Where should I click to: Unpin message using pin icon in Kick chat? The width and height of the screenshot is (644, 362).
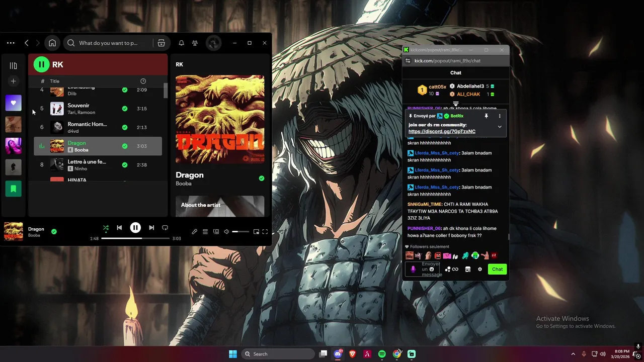point(486,116)
